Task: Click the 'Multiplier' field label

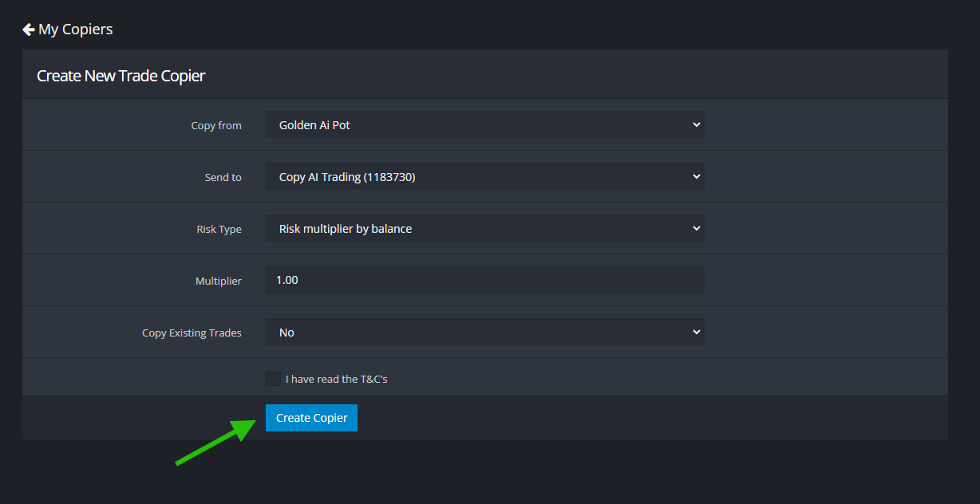Action: click(x=218, y=282)
